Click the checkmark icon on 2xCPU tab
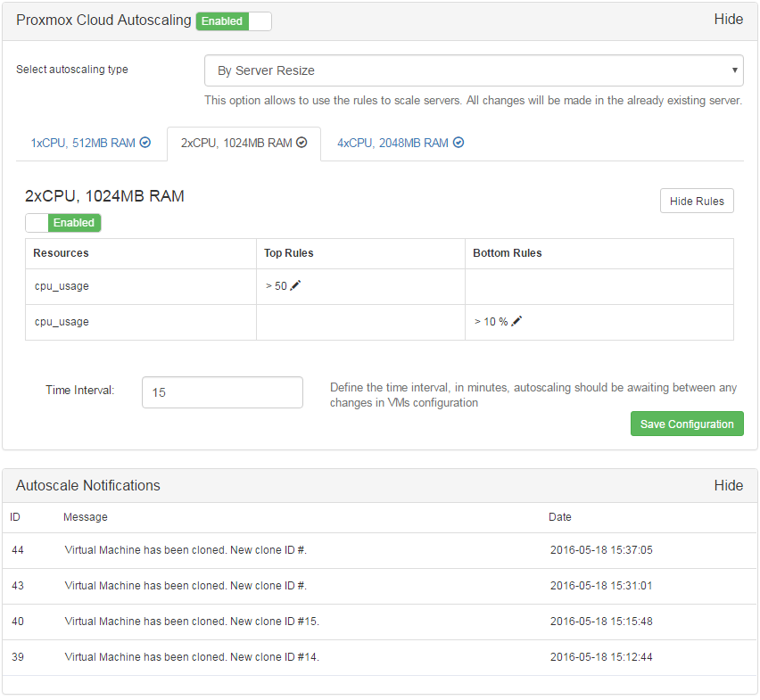 301,142
